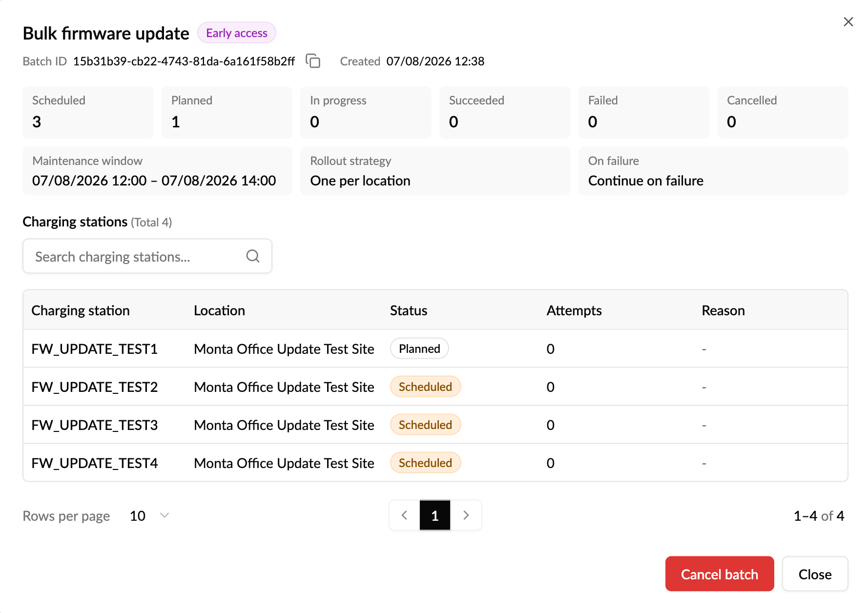Click the Attempts column header

pyautogui.click(x=574, y=310)
